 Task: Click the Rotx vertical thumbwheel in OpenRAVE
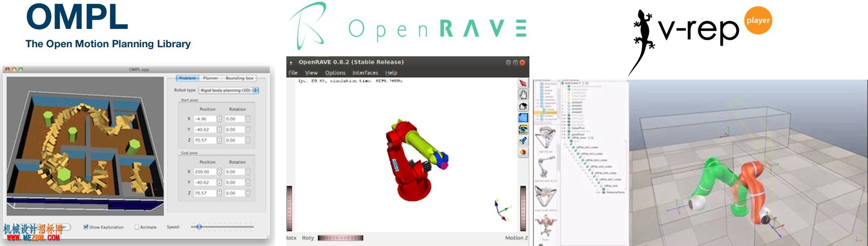click(289, 208)
